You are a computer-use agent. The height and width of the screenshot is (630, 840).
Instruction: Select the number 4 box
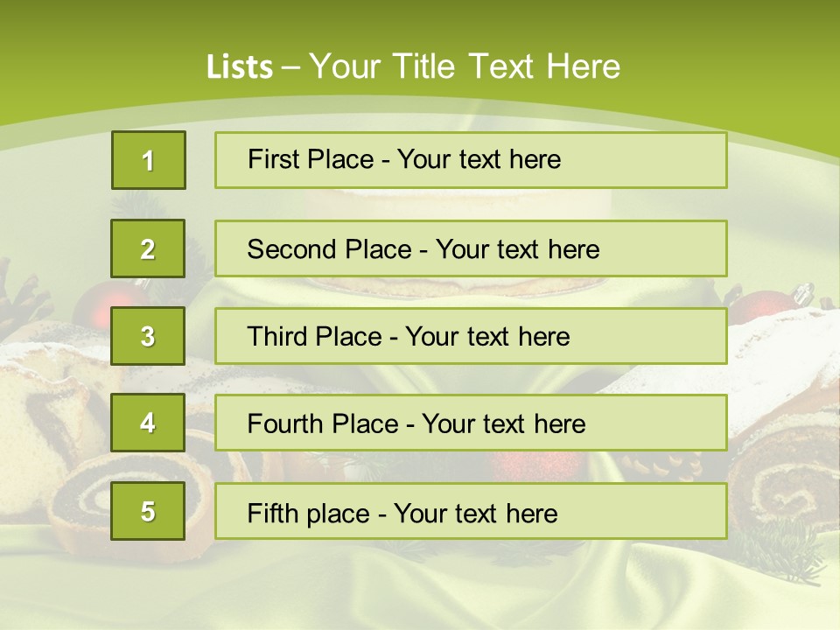pos(148,423)
